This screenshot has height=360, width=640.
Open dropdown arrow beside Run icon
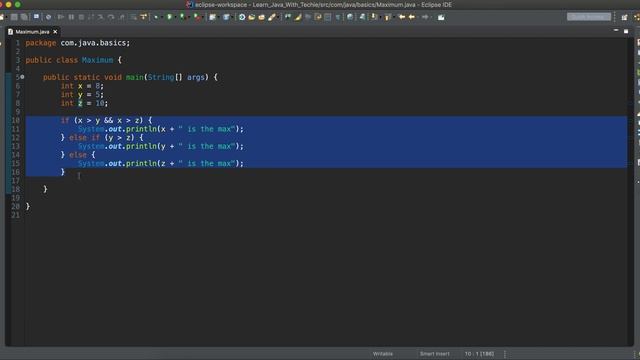coord(176,17)
